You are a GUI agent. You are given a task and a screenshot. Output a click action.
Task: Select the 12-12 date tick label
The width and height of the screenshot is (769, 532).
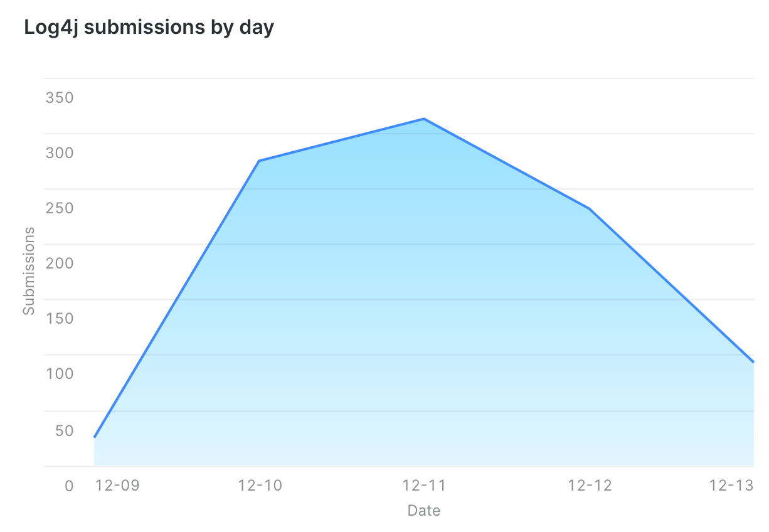pyautogui.click(x=590, y=486)
